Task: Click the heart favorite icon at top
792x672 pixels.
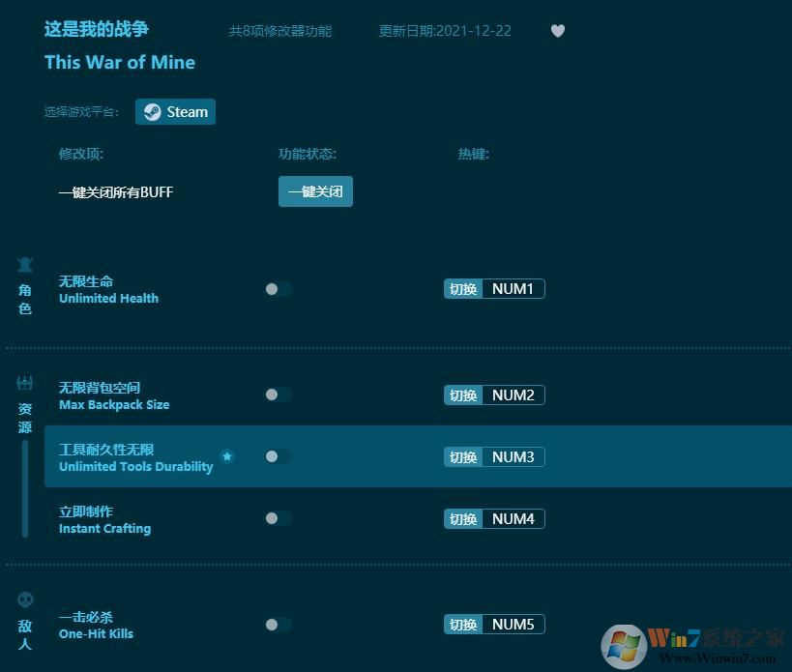Action: pos(558,30)
